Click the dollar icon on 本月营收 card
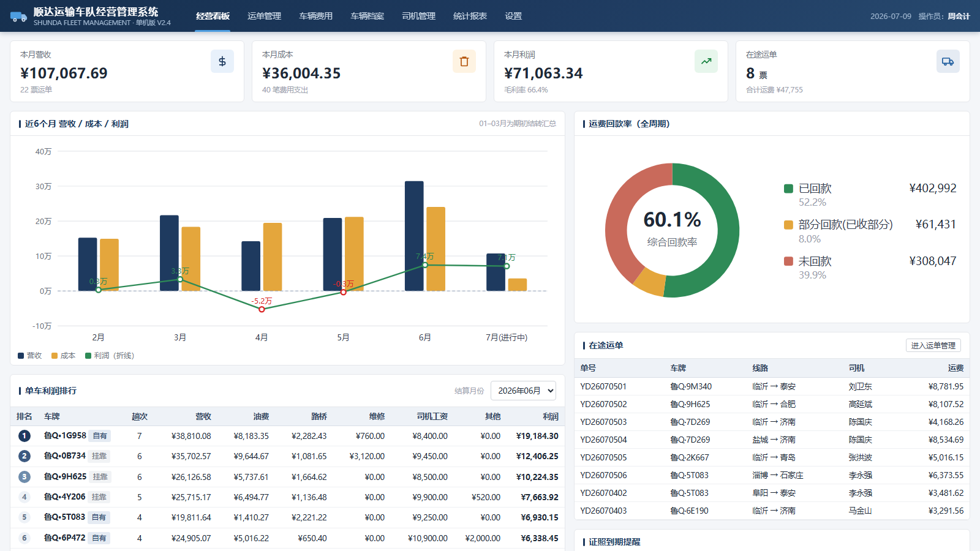 coord(222,61)
